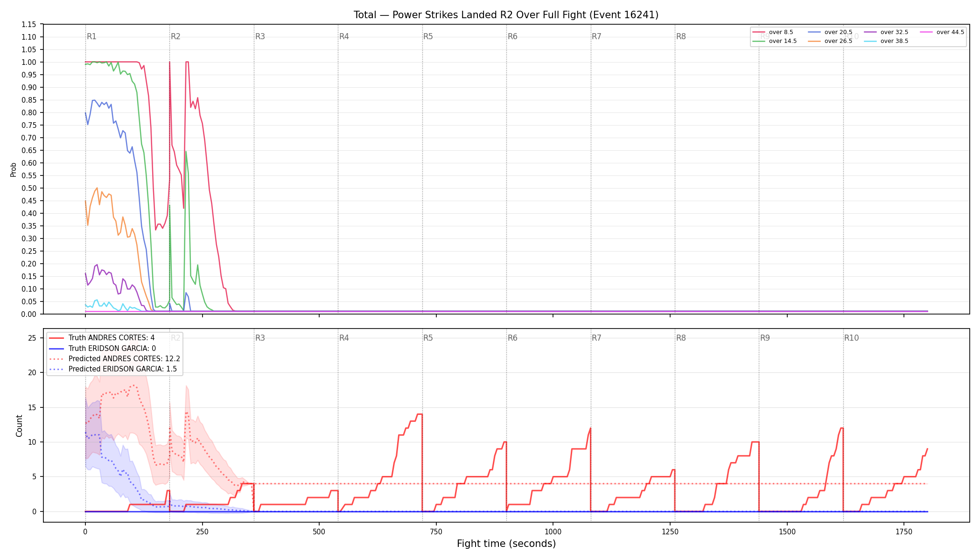Click the 1.15 tick on the Prob axis
Viewport: 980px width, 560px height.
[x=29, y=24]
